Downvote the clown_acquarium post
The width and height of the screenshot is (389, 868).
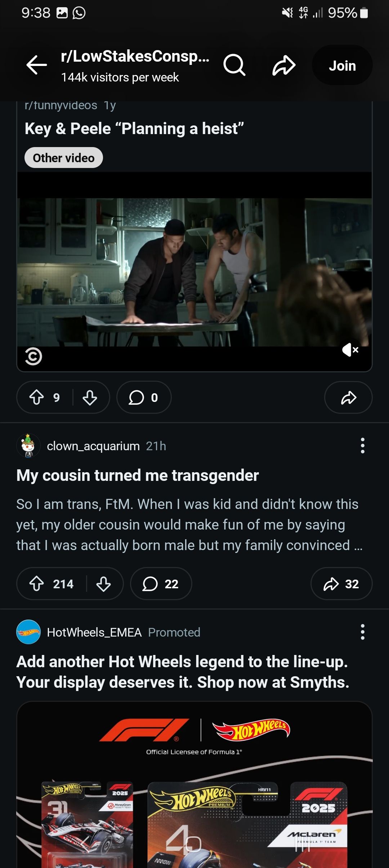pyautogui.click(x=103, y=584)
